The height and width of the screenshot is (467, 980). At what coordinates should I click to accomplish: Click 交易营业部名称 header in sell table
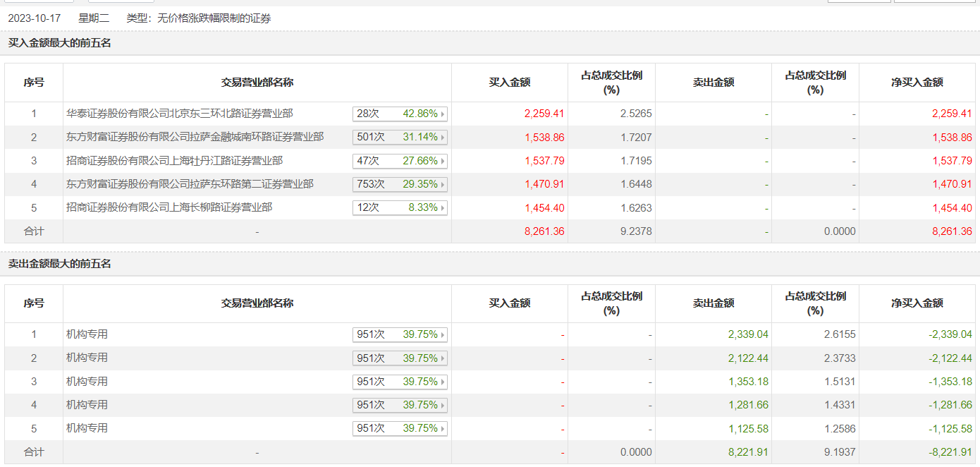[x=257, y=303]
